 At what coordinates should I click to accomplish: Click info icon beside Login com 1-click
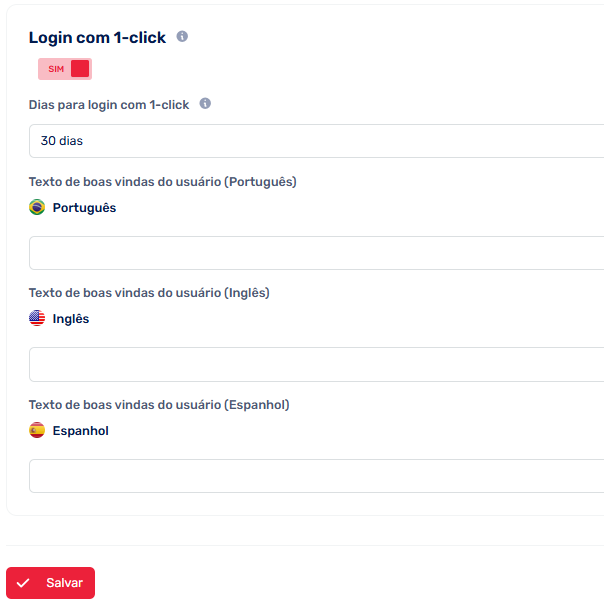point(182,36)
